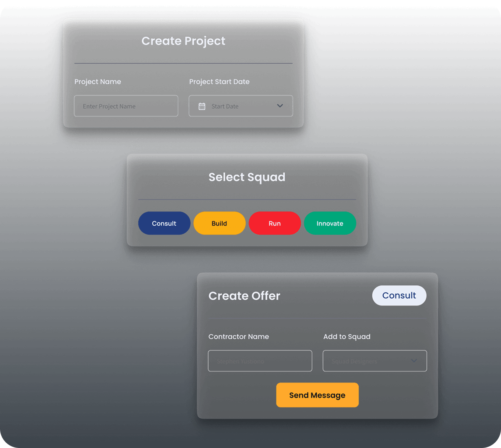Select the blue Consult squad
This screenshot has height=448, width=501.
(x=164, y=223)
